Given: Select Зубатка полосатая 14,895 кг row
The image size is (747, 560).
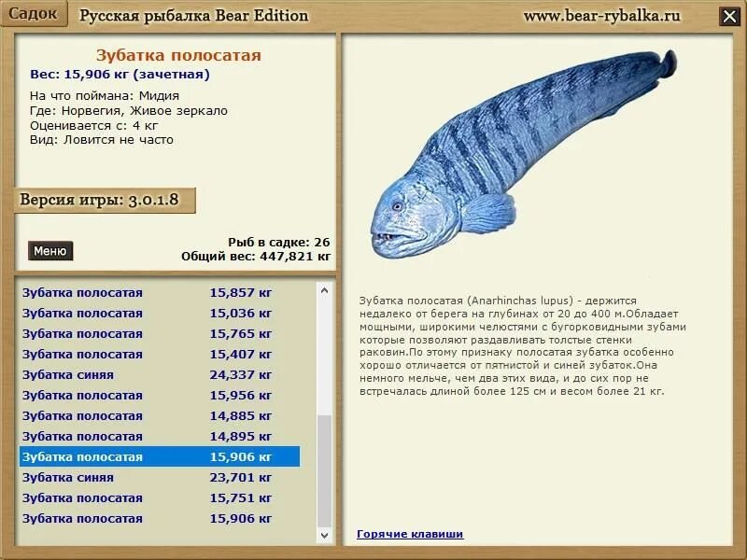Looking at the screenshot, I should pos(160,436).
